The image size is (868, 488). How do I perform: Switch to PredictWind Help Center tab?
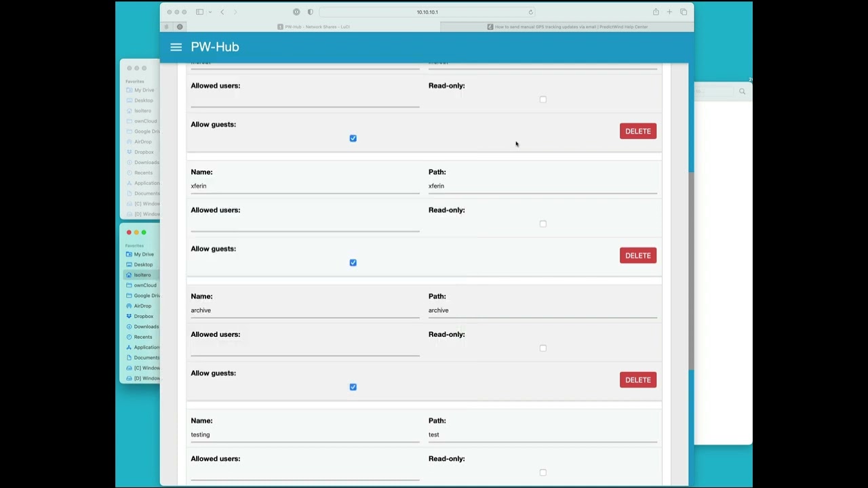coord(567,26)
